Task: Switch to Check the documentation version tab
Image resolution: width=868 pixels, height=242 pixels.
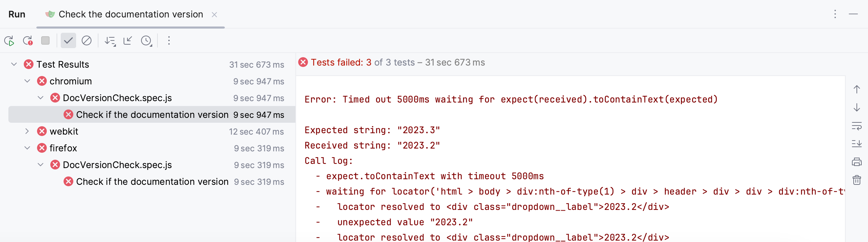Action: pos(131,14)
